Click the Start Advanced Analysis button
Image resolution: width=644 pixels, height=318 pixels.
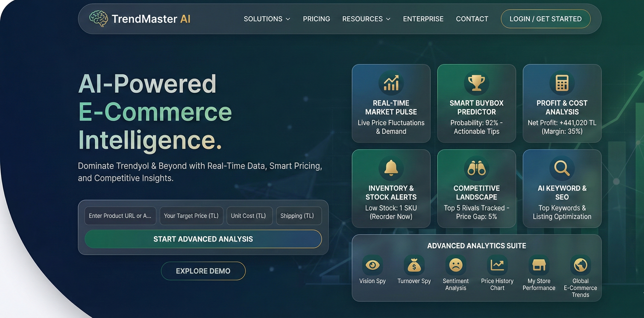(203, 239)
